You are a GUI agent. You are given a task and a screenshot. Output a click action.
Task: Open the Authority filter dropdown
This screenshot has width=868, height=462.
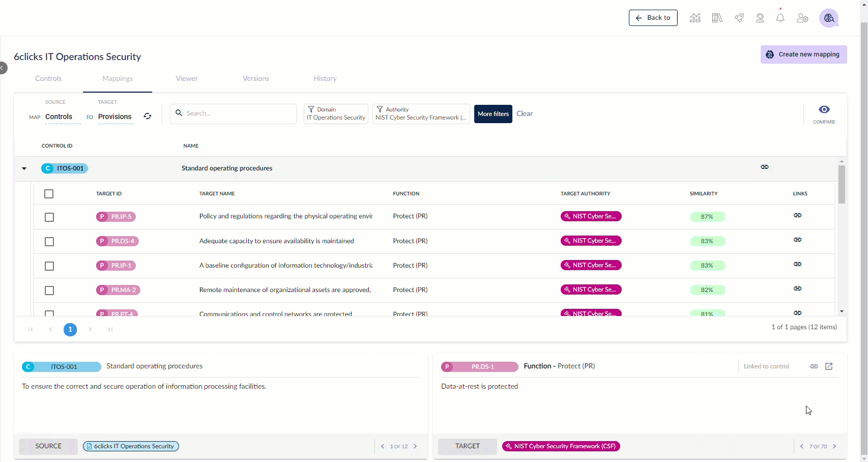coord(421,113)
